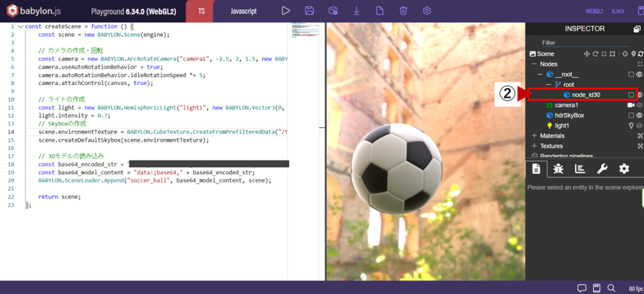Save the playground with the disk icon

tap(310, 11)
